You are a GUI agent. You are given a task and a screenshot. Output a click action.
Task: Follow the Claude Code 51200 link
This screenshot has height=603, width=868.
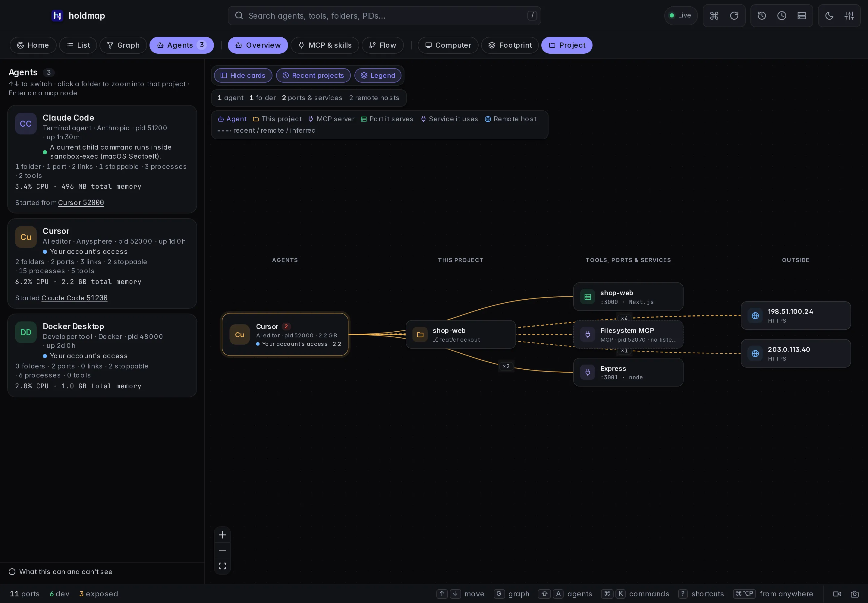74,298
